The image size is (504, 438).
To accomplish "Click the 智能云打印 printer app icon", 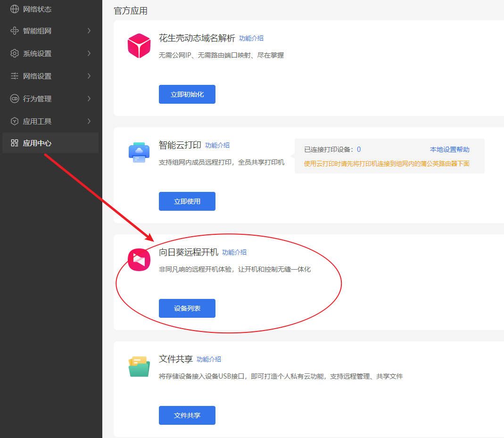I will coord(139,153).
